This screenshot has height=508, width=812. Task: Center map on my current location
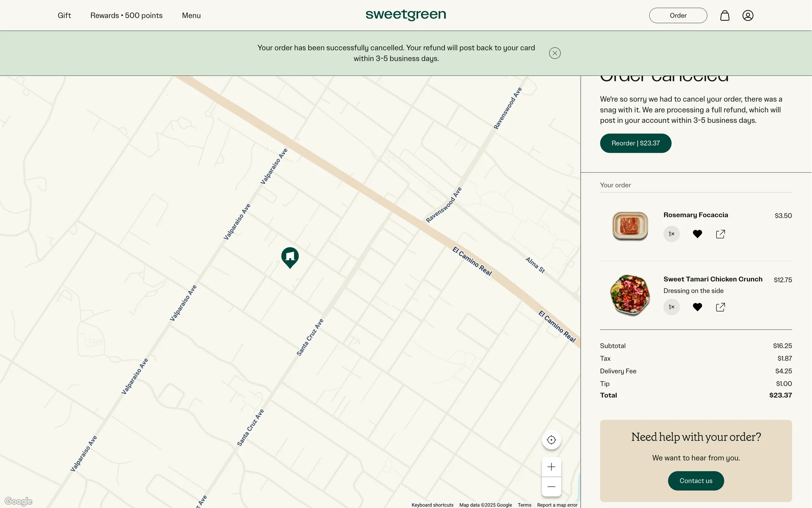pos(551,440)
